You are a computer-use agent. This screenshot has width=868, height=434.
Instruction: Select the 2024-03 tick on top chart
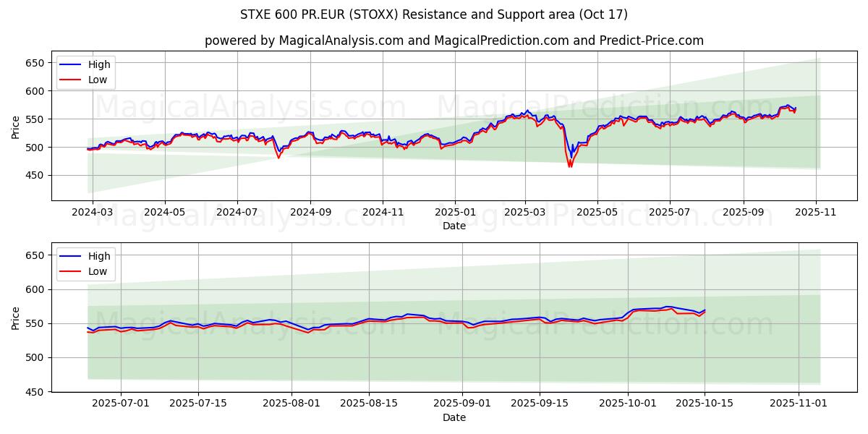click(x=93, y=213)
